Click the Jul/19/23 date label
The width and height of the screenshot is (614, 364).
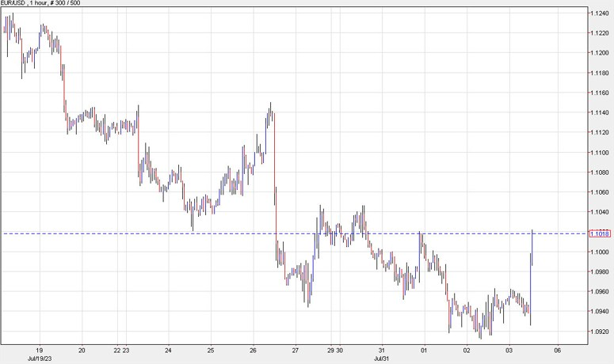click(38, 358)
